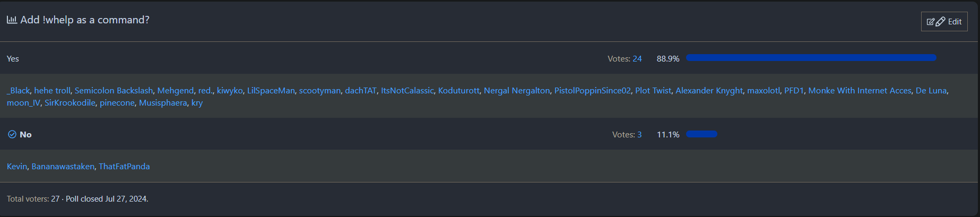Click the No 11.1% progress bar
Viewport: 980px width, 217px height.
[x=701, y=134]
